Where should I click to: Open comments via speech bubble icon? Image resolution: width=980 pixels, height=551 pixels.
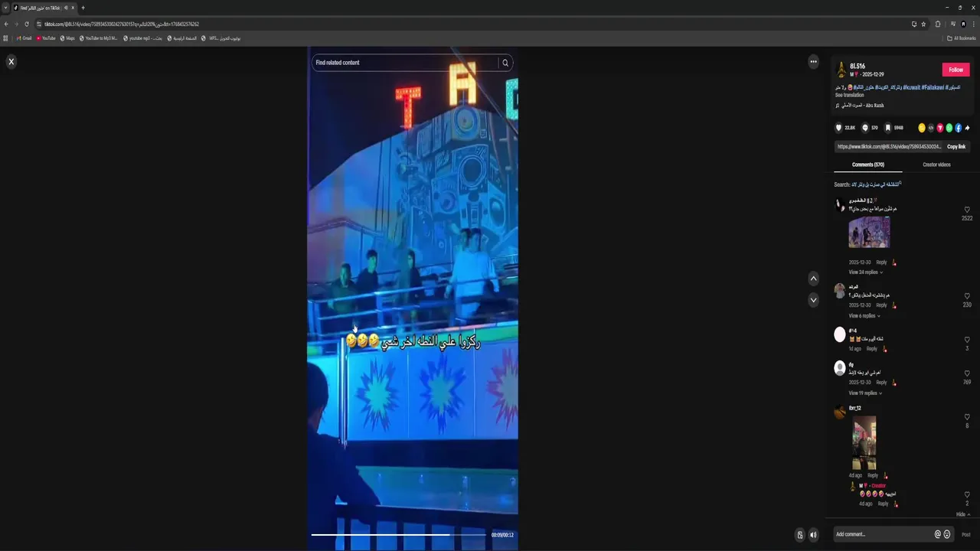(865, 128)
